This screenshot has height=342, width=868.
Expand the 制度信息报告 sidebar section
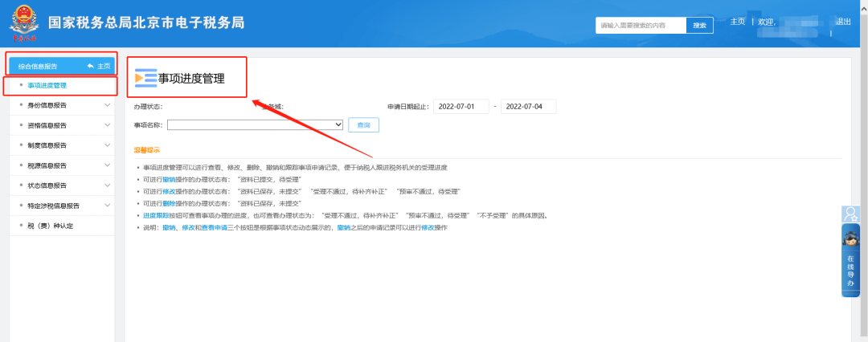(107, 145)
